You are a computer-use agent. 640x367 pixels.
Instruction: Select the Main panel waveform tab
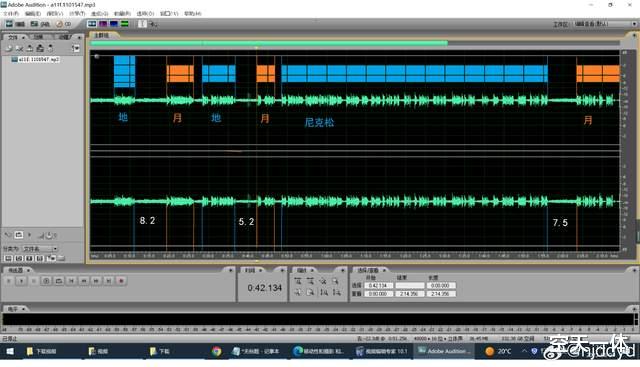[103, 36]
